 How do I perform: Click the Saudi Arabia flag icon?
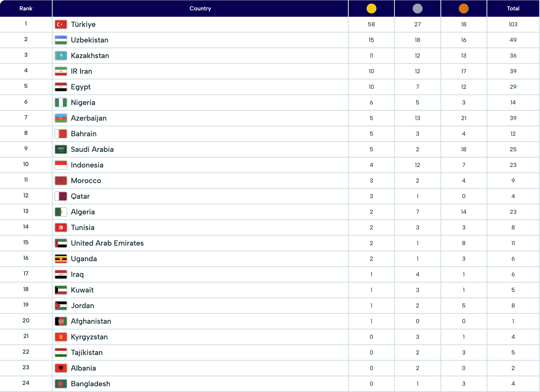tap(61, 149)
